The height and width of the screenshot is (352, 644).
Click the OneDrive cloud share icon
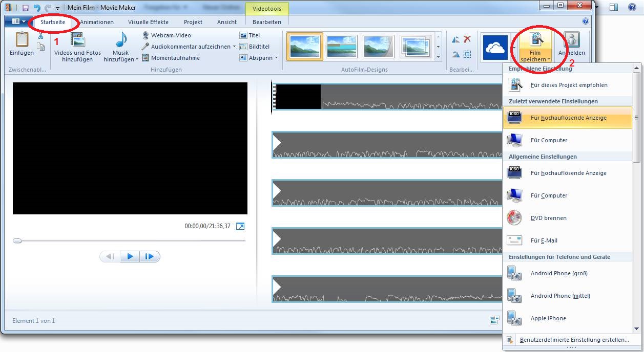[495, 47]
